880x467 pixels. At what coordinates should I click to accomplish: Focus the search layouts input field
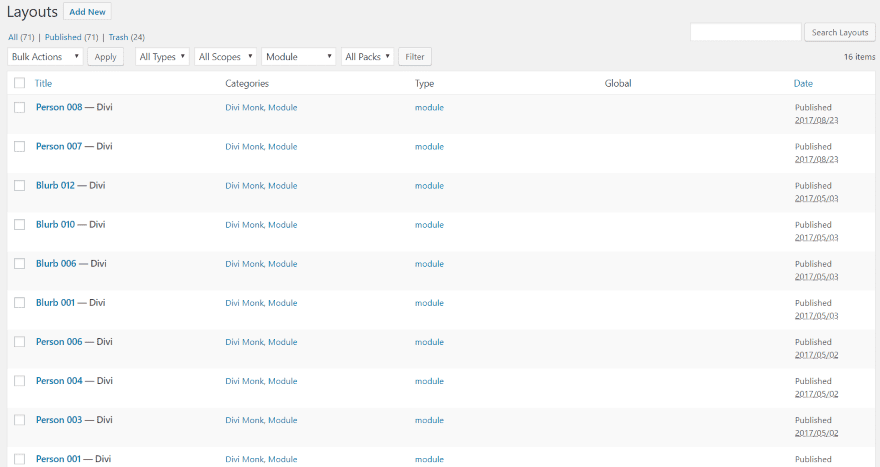coord(745,32)
